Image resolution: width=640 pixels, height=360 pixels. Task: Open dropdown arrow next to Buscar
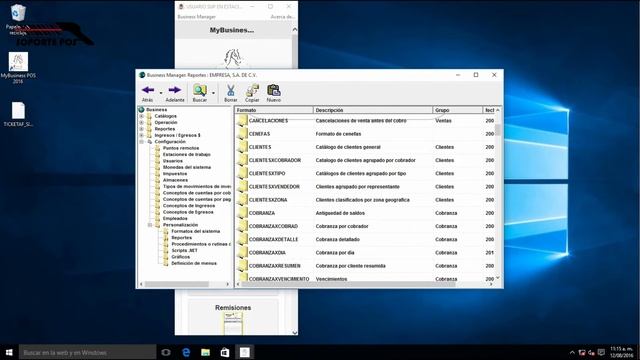point(213,93)
